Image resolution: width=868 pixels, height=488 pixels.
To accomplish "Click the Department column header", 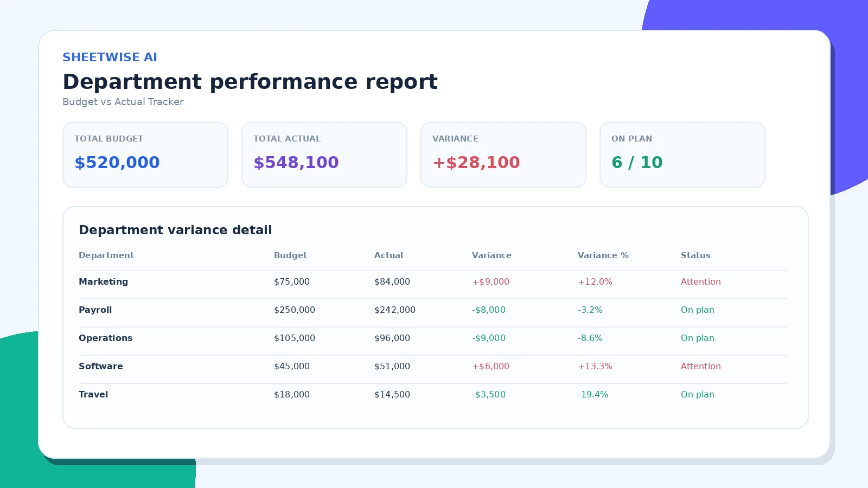I will point(106,255).
